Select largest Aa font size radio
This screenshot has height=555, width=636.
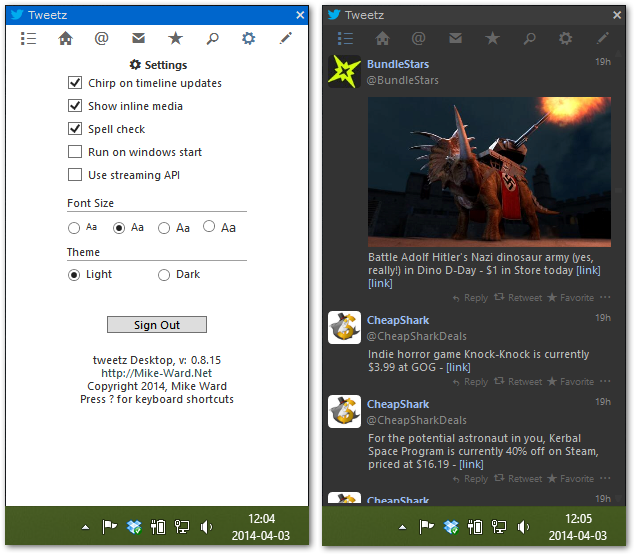(209, 226)
